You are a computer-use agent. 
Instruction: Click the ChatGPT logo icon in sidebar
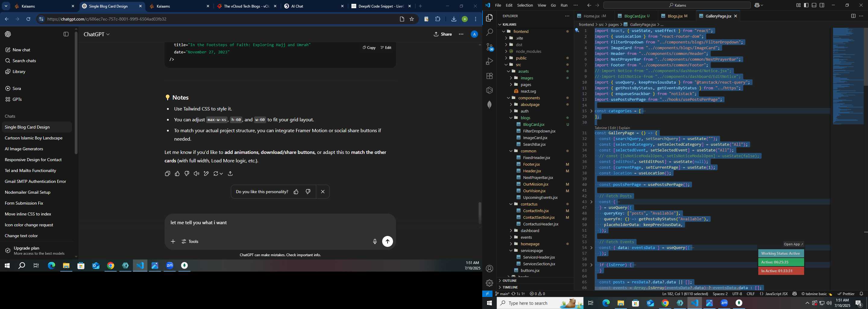tap(8, 34)
